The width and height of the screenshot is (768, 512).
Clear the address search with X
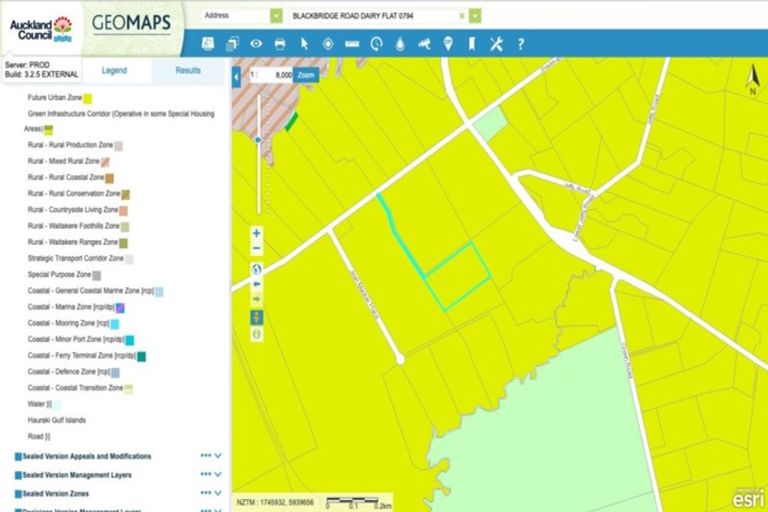pyautogui.click(x=461, y=16)
